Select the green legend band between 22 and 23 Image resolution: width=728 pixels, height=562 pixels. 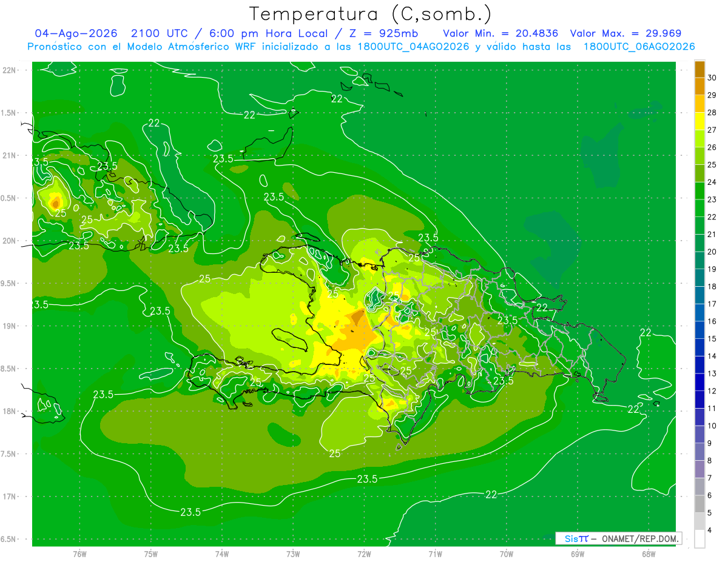coord(699,208)
